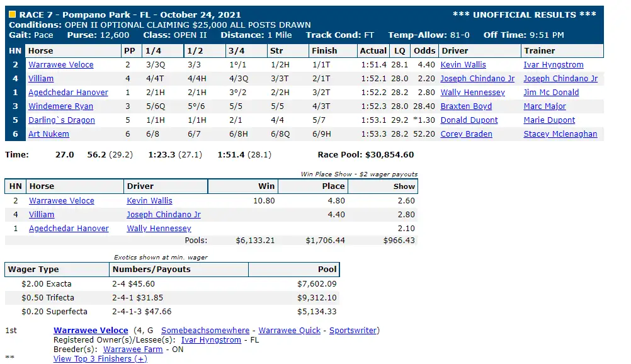Open dam Warrawee Quick link

pyautogui.click(x=289, y=330)
